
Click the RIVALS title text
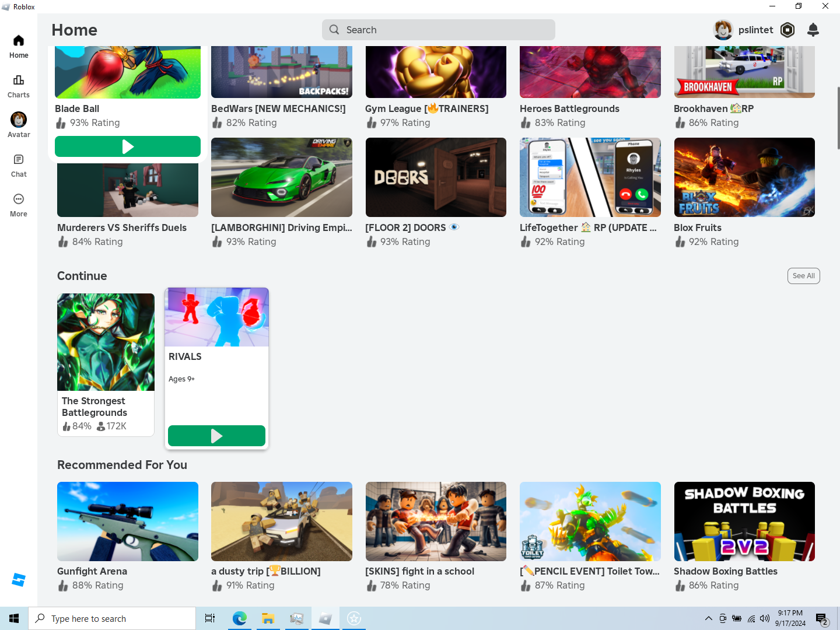point(185,356)
